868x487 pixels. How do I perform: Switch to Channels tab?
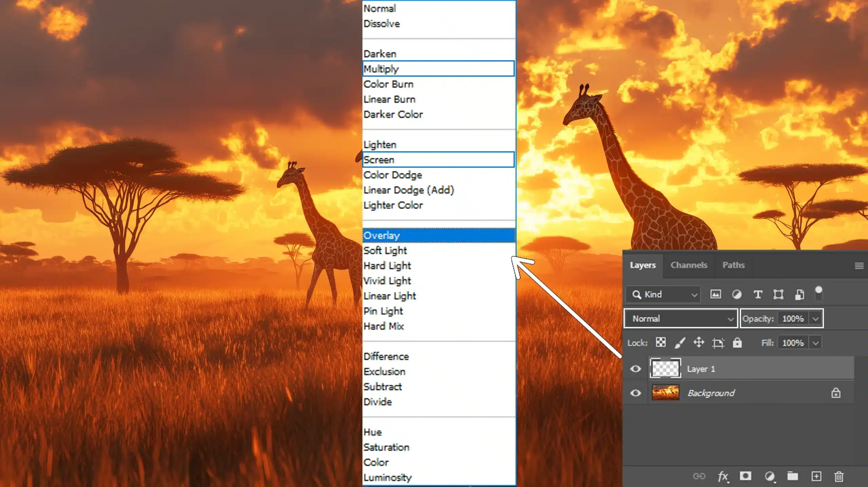click(689, 264)
